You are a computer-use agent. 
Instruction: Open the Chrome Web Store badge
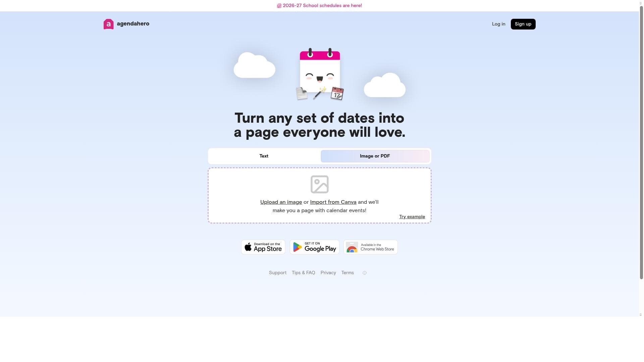coord(371,247)
